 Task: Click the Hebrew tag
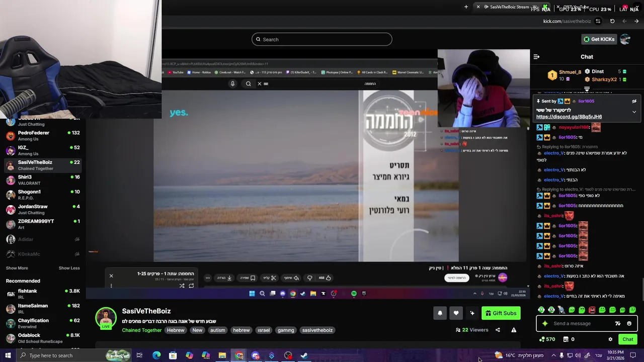(176, 330)
